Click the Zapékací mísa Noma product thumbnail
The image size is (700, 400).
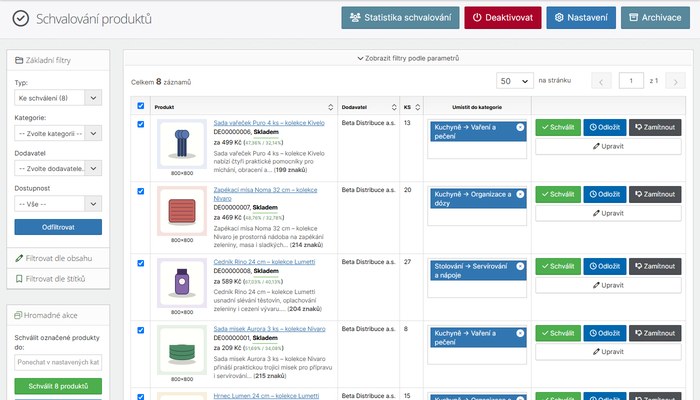182,211
